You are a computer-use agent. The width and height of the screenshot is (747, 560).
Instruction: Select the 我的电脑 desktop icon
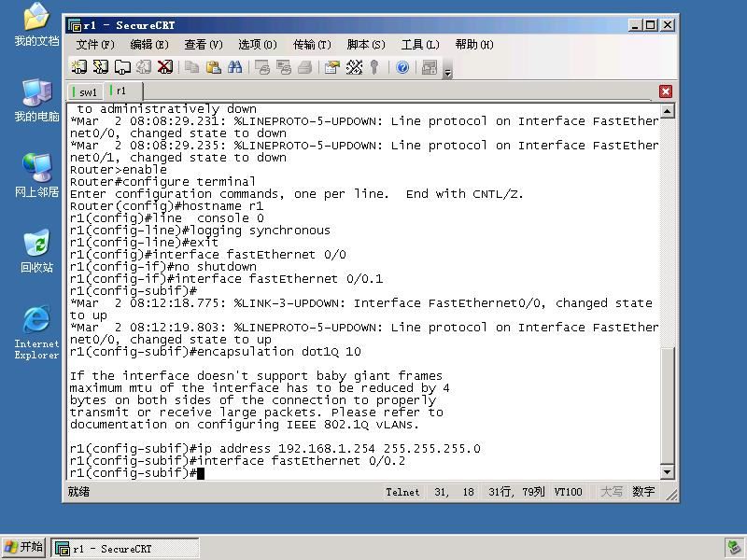[36, 101]
